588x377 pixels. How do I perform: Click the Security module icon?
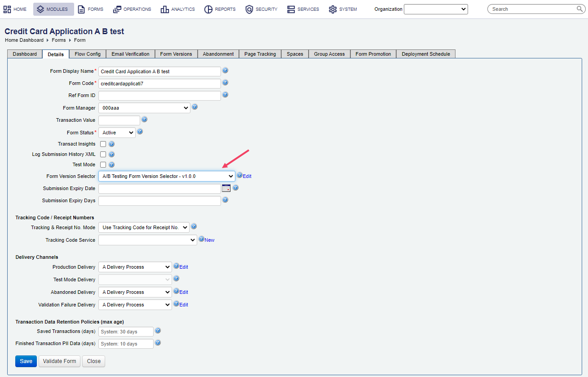click(249, 9)
